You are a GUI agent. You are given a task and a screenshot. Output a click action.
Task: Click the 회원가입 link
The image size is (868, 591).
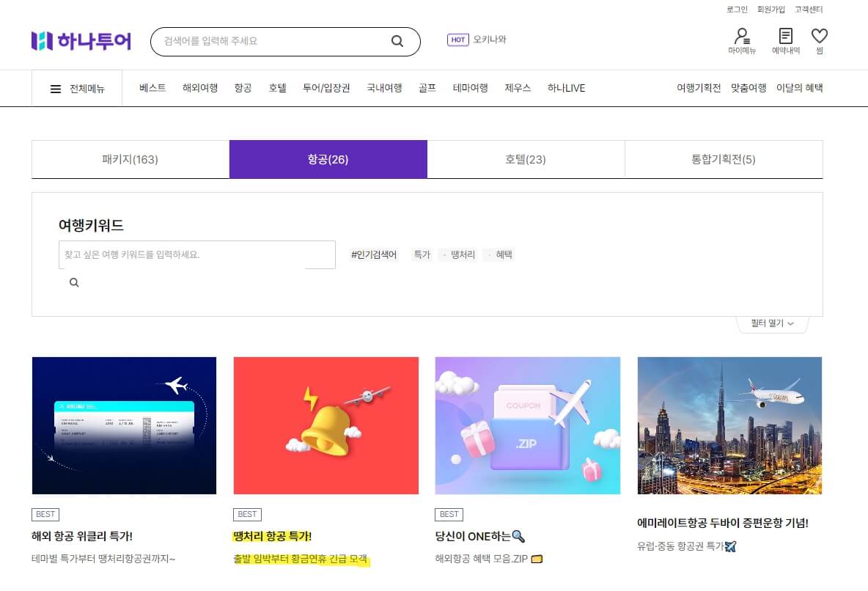(770, 10)
